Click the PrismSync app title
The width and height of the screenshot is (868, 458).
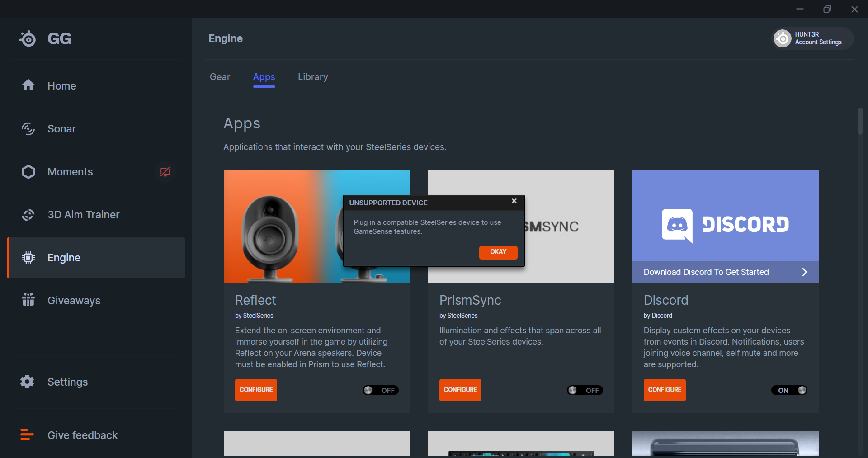pos(470,300)
